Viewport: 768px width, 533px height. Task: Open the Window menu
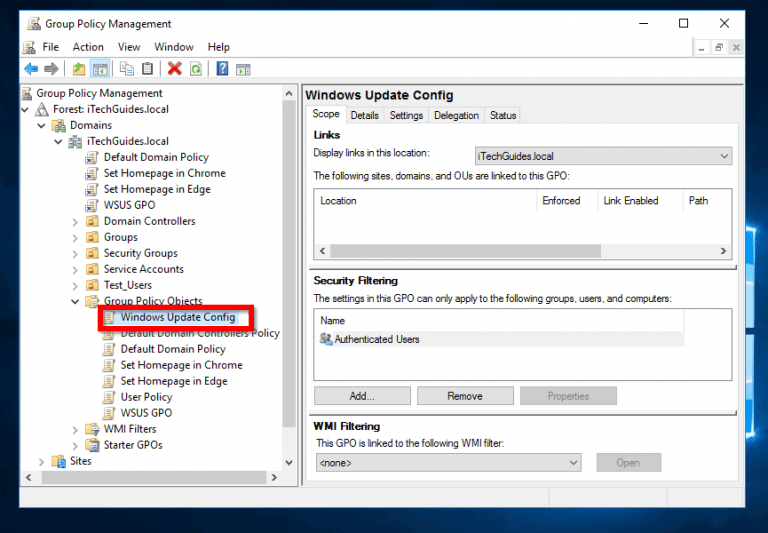tap(174, 47)
